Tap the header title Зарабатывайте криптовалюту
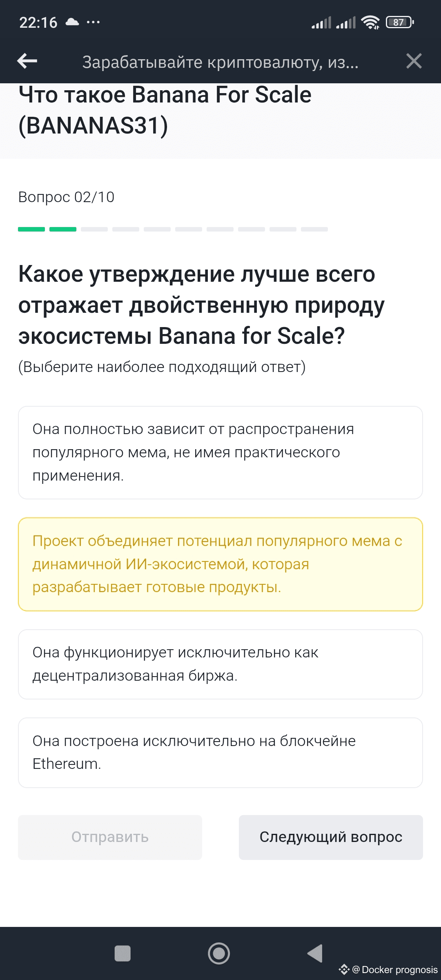 [220, 62]
